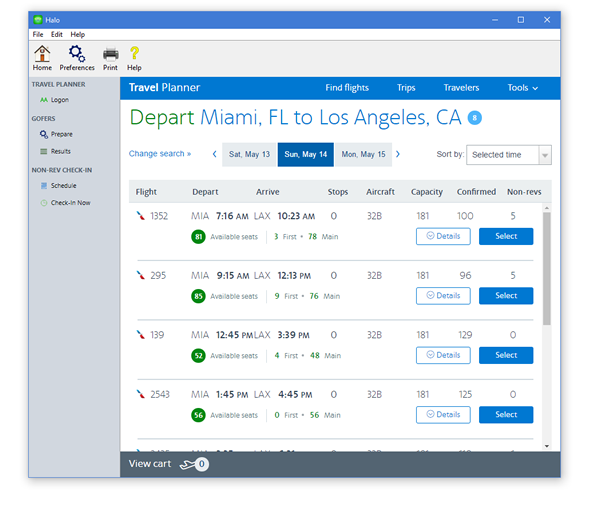Switch to Trips tab

pyautogui.click(x=406, y=88)
